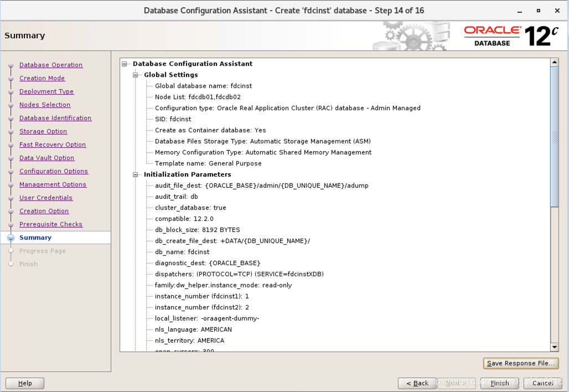Select the db_create_file_dest row

click(x=232, y=241)
